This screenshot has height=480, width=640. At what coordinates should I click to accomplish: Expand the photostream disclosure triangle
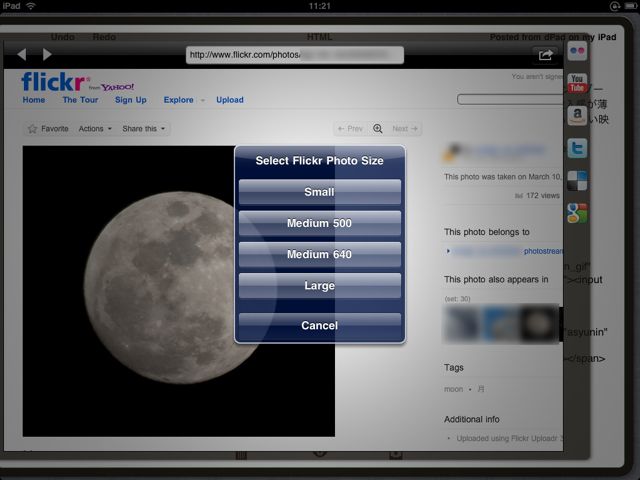pos(448,251)
